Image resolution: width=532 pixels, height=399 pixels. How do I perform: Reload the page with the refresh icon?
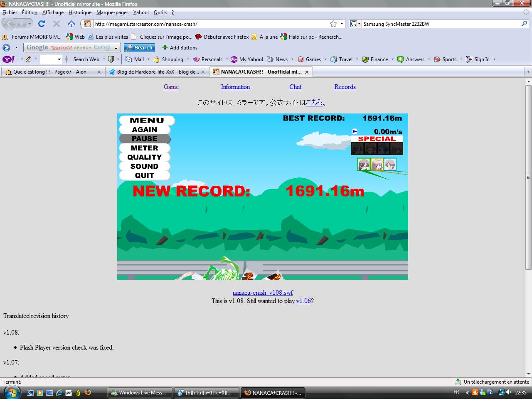click(x=42, y=24)
